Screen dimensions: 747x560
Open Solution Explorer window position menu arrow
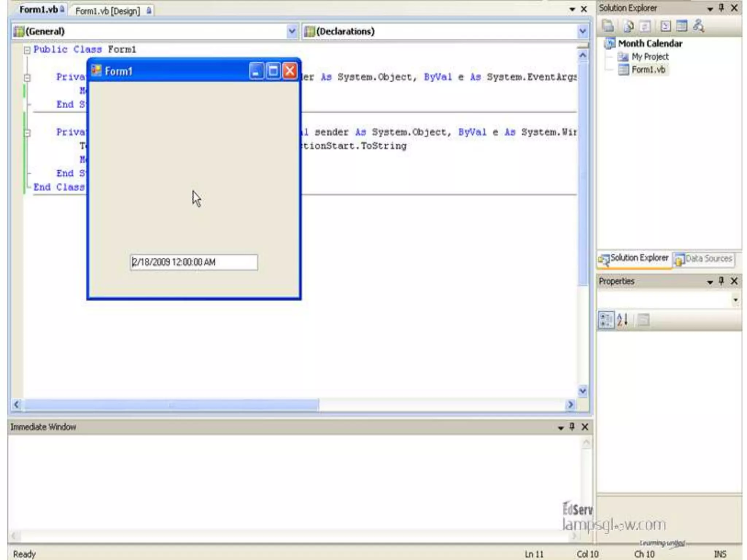pyautogui.click(x=710, y=9)
